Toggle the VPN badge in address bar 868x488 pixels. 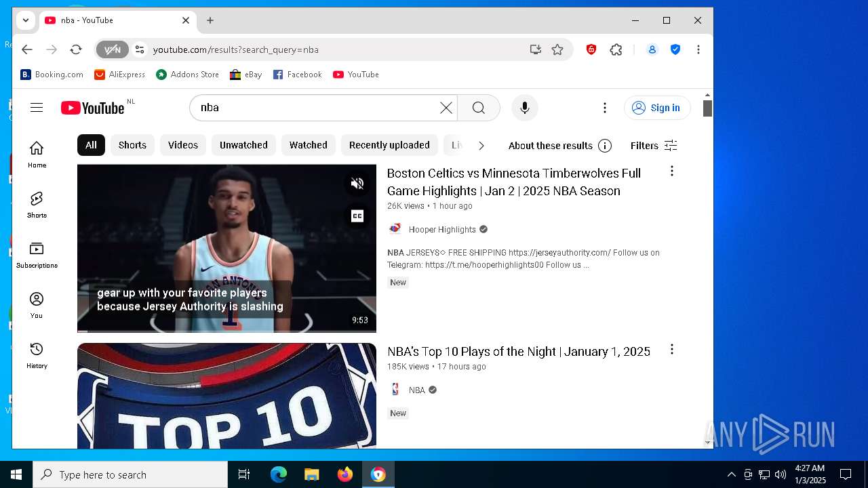click(112, 49)
